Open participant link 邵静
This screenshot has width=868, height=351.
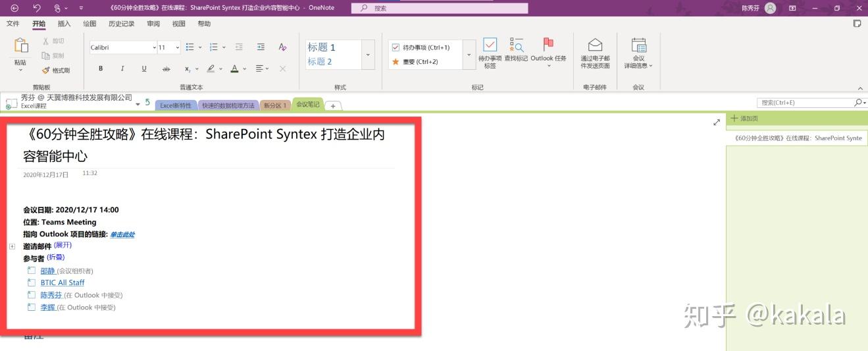(x=48, y=271)
